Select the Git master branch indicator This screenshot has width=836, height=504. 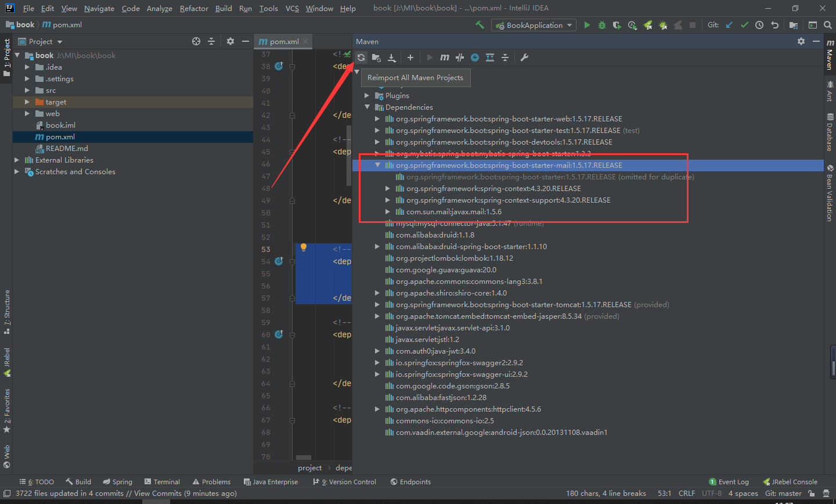[783, 493]
